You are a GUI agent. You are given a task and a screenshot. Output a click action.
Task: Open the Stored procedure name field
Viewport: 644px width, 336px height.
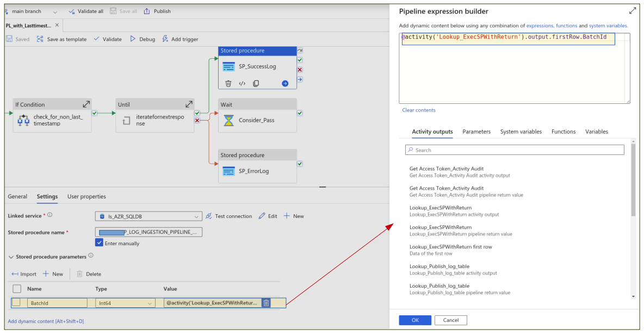click(148, 232)
